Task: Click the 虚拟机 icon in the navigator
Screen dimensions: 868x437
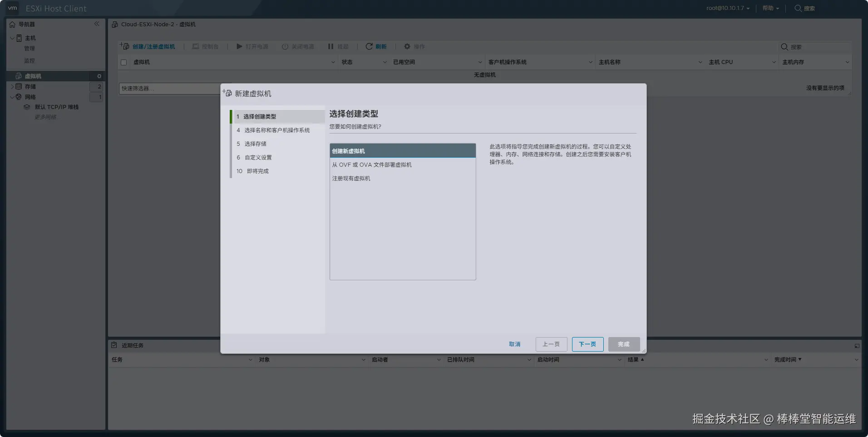Action: click(x=19, y=76)
